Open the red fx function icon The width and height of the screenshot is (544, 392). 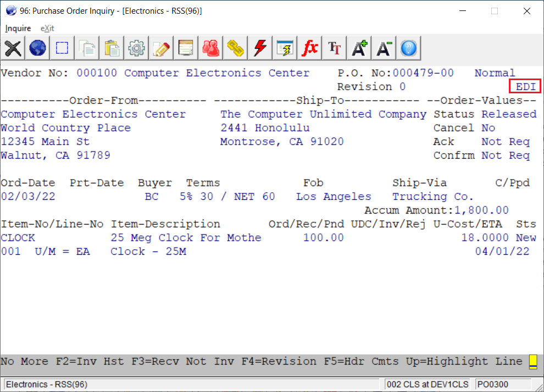[x=309, y=48]
